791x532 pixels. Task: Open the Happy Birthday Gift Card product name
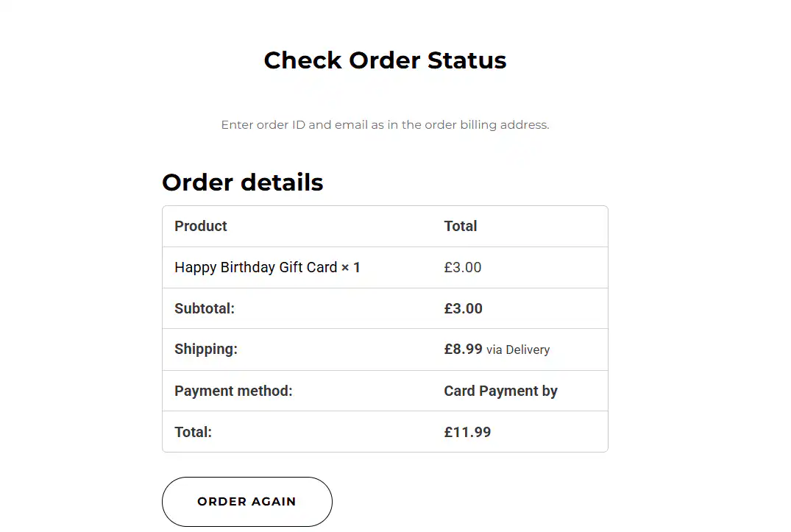click(x=255, y=267)
